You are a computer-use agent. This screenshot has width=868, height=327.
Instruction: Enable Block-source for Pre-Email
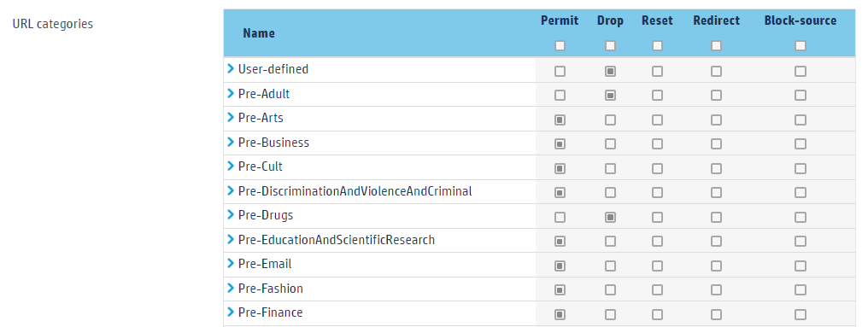click(x=801, y=266)
